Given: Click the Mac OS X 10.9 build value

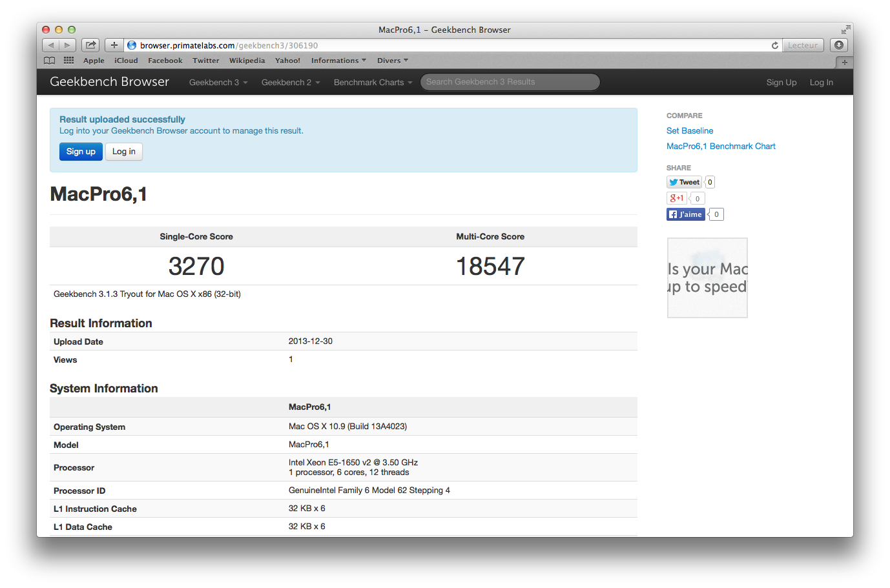Looking at the screenshot, I should coord(347,426).
